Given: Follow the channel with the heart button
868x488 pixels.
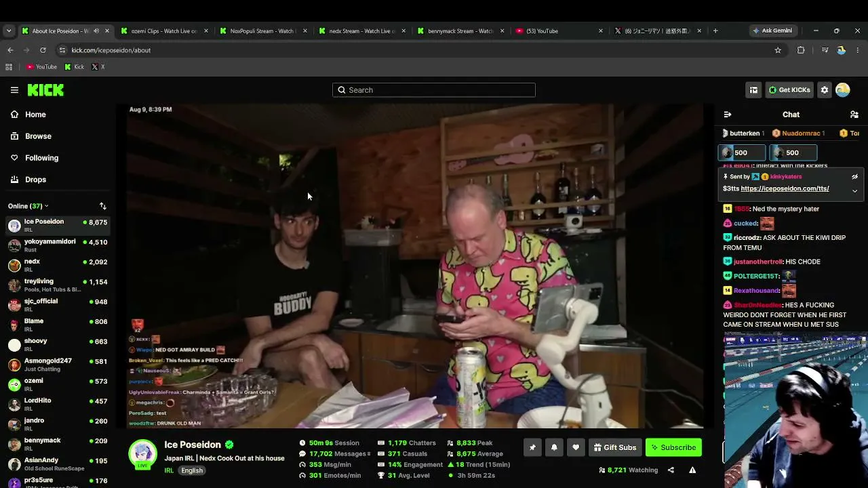Looking at the screenshot, I should coord(576,447).
